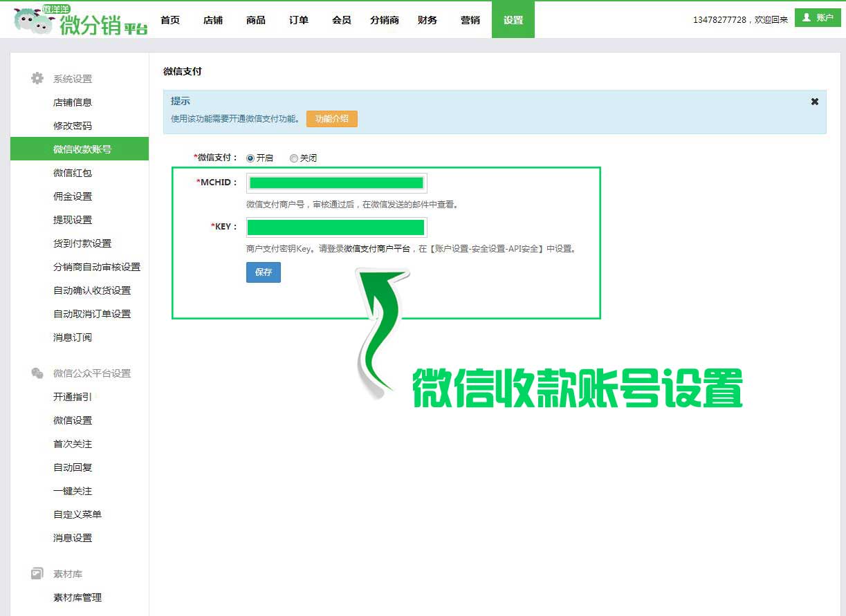Click the 微信公众平台设置 WeChat icon
Screen dimensions: 846x616
tap(37, 373)
